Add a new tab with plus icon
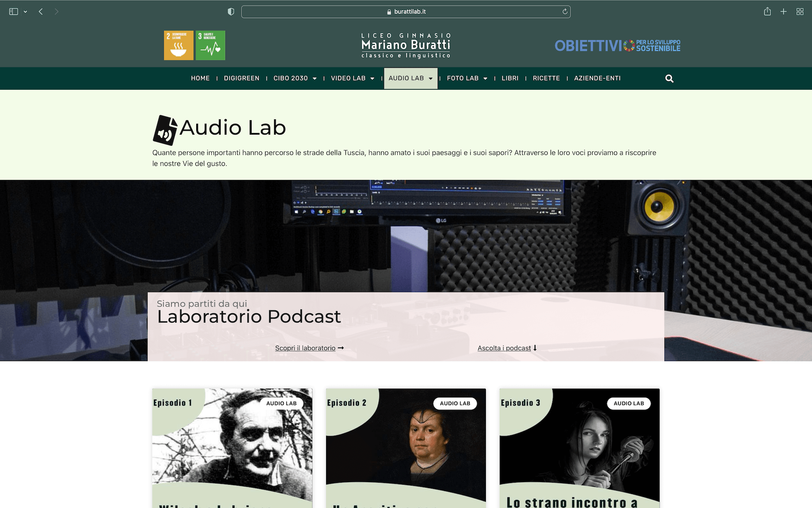This screenshot has height=508, width=812. click(x=784, y=12)
